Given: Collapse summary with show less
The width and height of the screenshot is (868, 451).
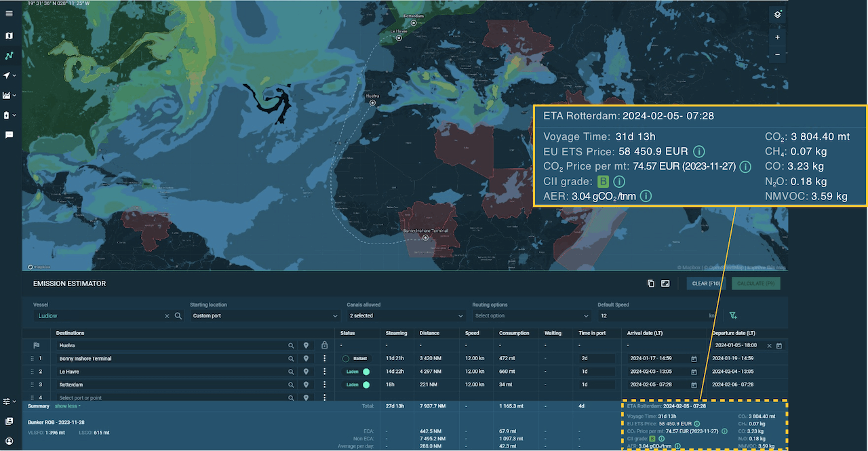Looking at the screenshot, I should tap(67, 406).
